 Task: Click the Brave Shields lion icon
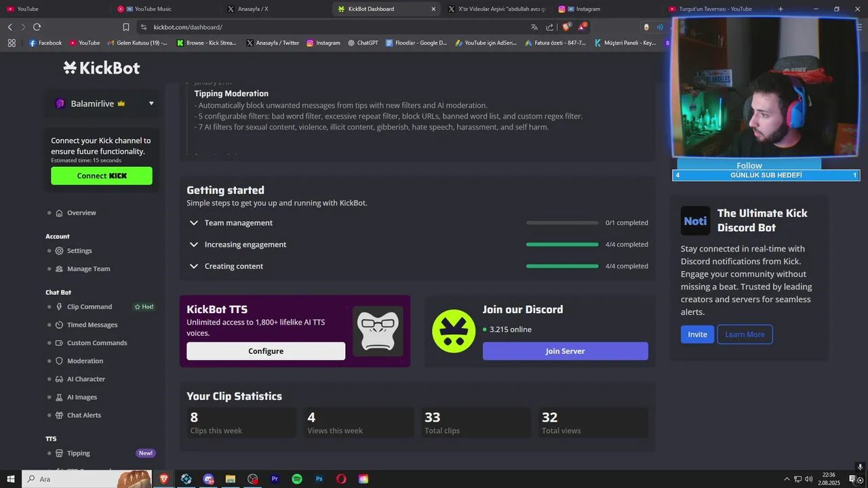(x=566, y=27)
